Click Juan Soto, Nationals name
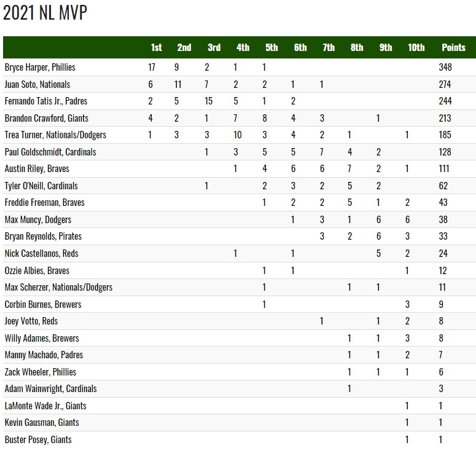476x456 pixels. coord(37,84)
